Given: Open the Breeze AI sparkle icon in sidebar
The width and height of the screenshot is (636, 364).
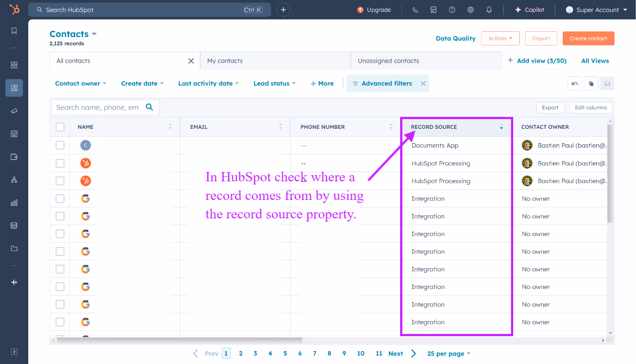Looking at the screenshot, I should click(14, 282).
